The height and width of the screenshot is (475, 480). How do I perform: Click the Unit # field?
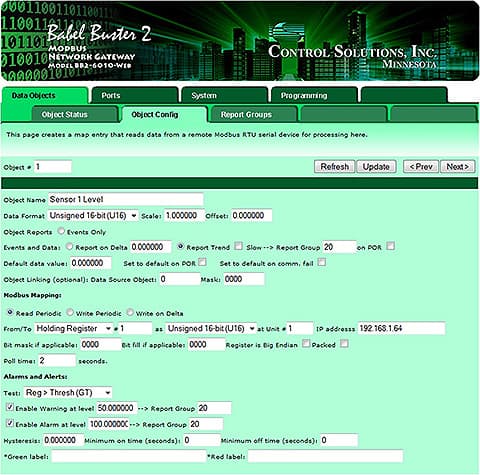pyautogui.click(x=300, y=329)
